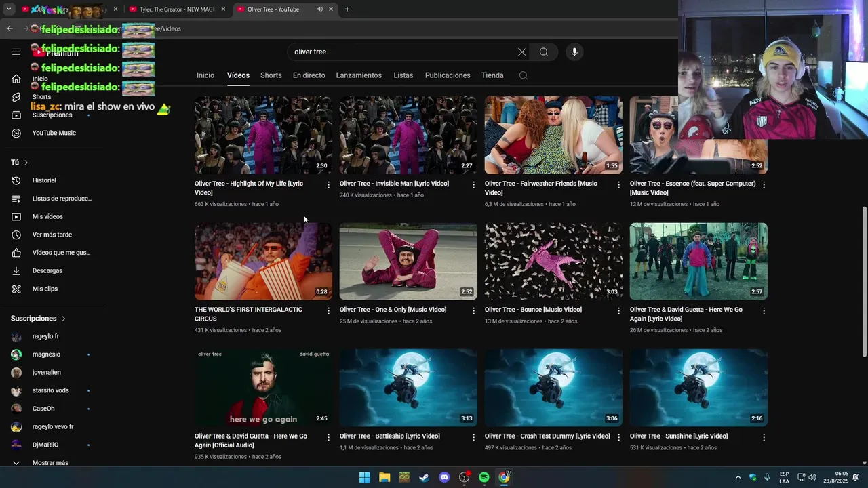The image size is (868, 488).
Task: Open options for Sunshine lyric video
Action: [764, 437]
